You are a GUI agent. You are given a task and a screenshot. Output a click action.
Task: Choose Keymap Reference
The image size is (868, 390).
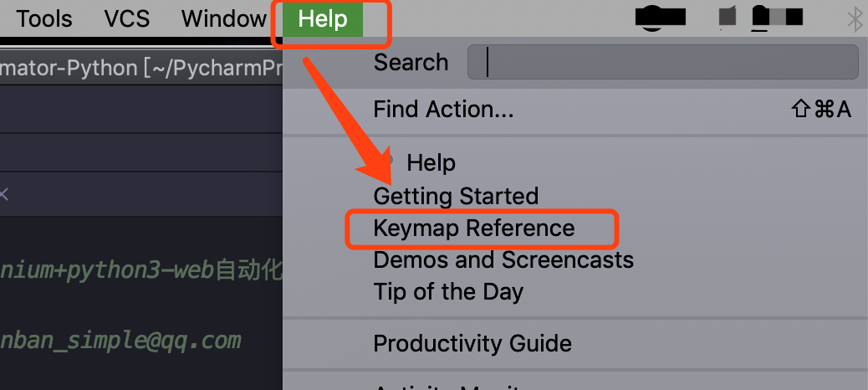coord(474,228)
